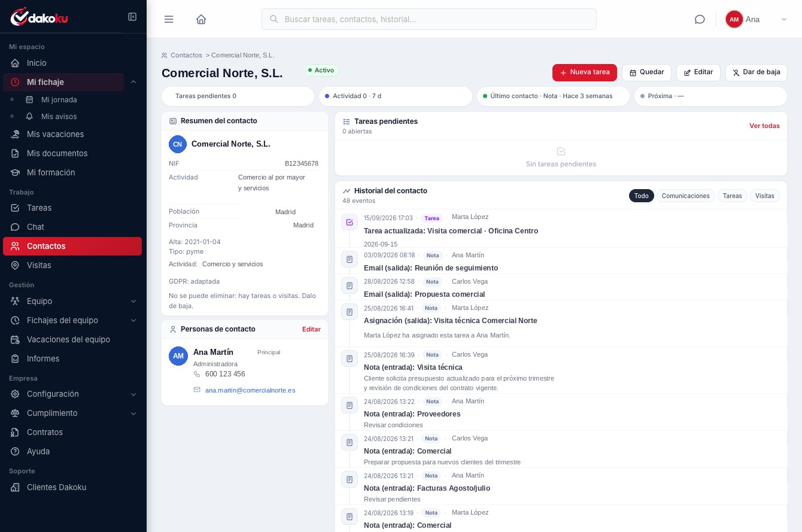
Task: Click the AM user avatar in header
Action: click(734, 19)
